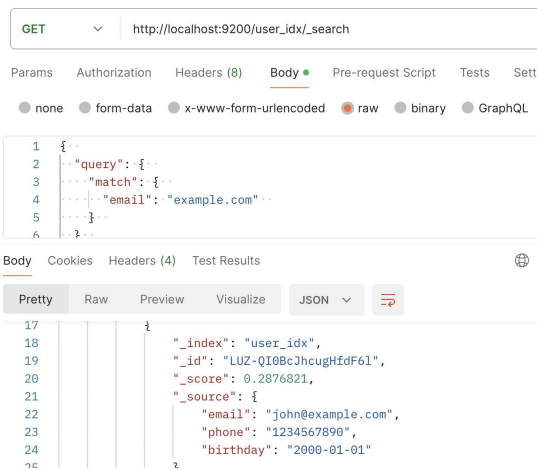Switch to the Tests tab

point(474,73)
